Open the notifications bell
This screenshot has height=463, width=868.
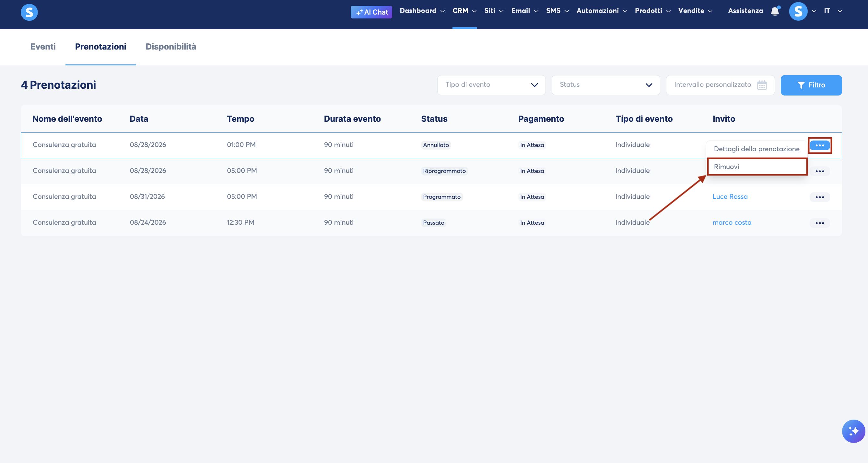tap(775, 11)
